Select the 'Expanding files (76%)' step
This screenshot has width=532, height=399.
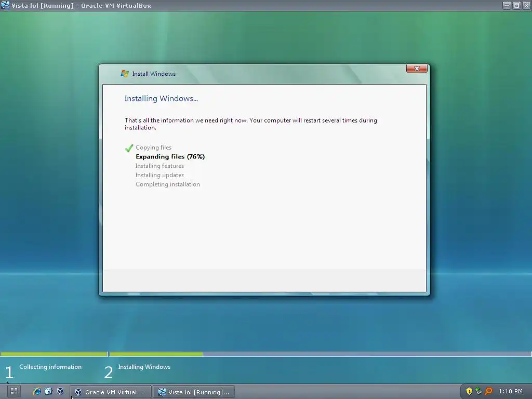coord(170,156)
